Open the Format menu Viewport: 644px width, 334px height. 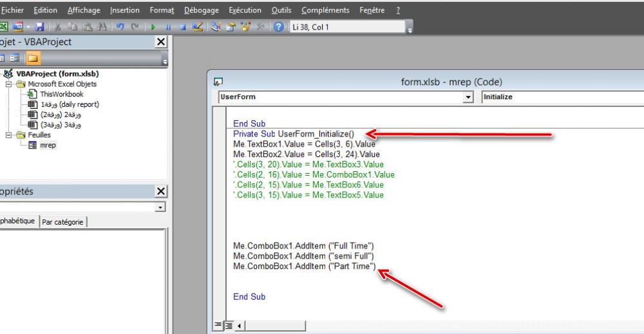coord(162,10)
